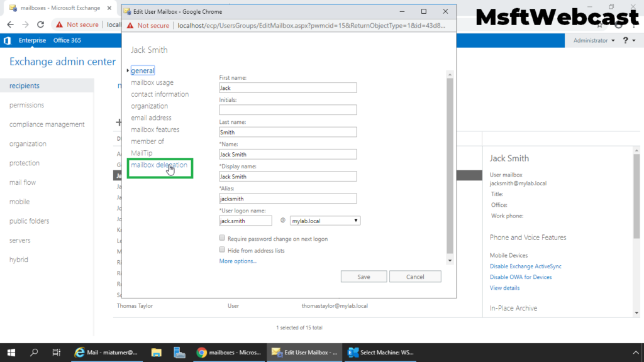Open File Explorer from the taskbar
The height and width of the screenshot is (362, 644).
(156, 352)
